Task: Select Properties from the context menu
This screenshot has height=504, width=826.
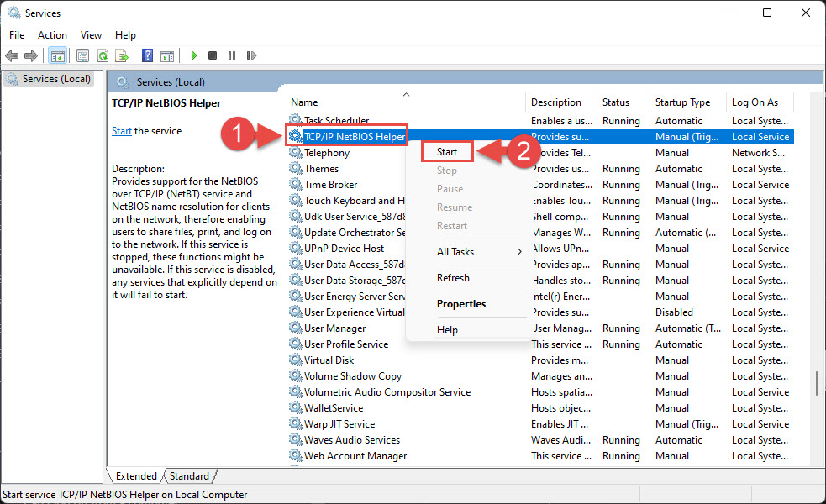Action: tap(461, 304)
